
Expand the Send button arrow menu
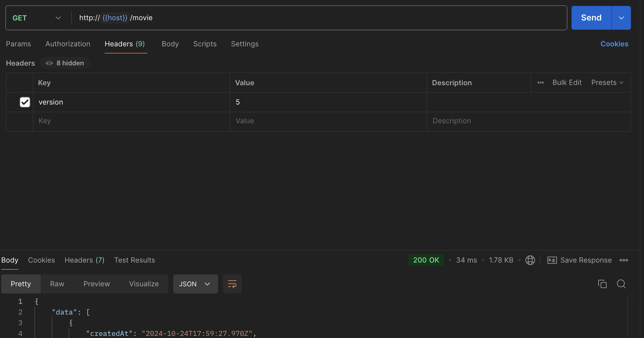coord(621,18)
